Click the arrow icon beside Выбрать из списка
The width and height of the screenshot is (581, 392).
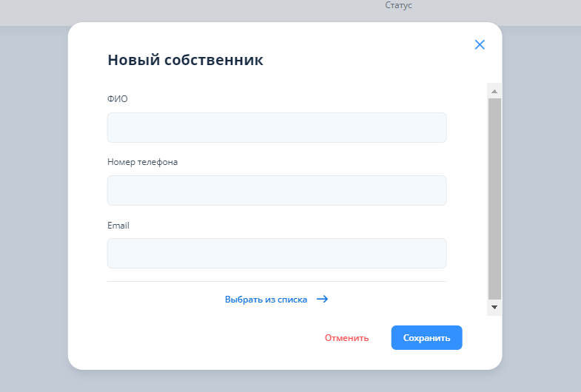point(322,300)
